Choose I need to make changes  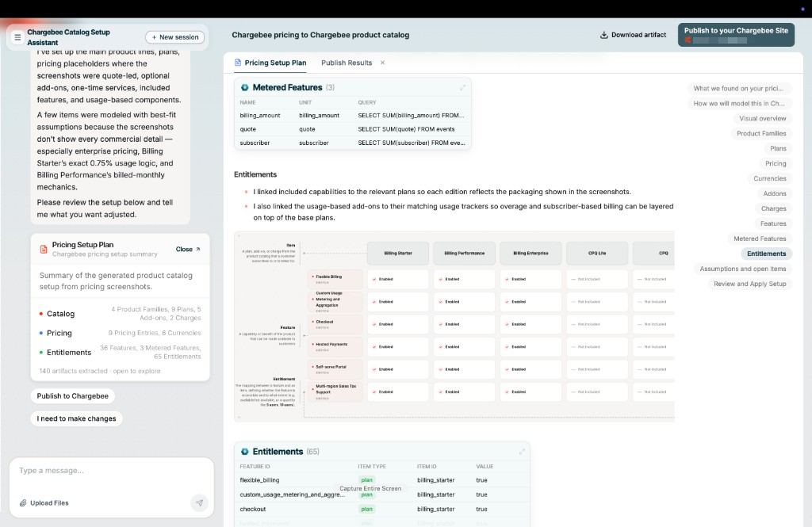[76, 418]
